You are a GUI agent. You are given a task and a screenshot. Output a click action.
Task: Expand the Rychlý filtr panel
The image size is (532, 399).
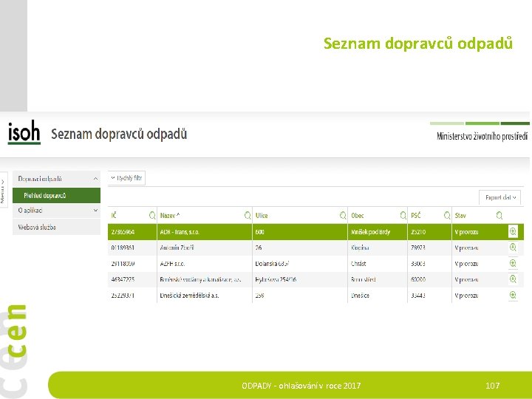click(126, 178)
